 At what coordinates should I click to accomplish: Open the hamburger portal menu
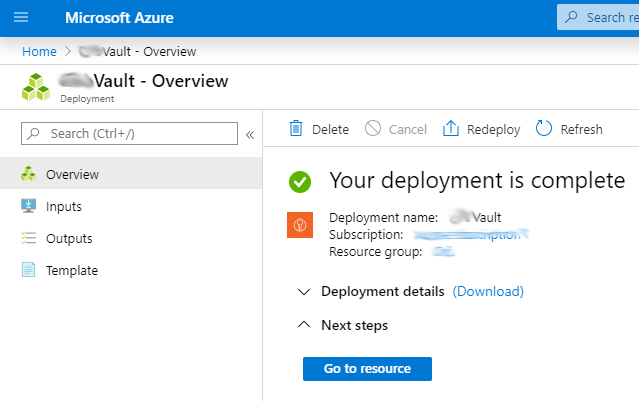pyautogui.click(x=21, y=17)
